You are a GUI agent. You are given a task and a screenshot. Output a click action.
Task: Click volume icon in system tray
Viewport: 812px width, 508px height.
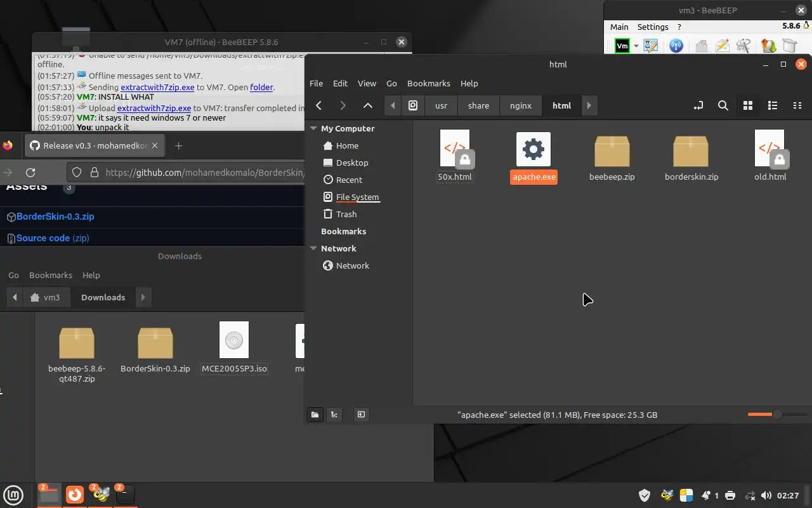766,495
